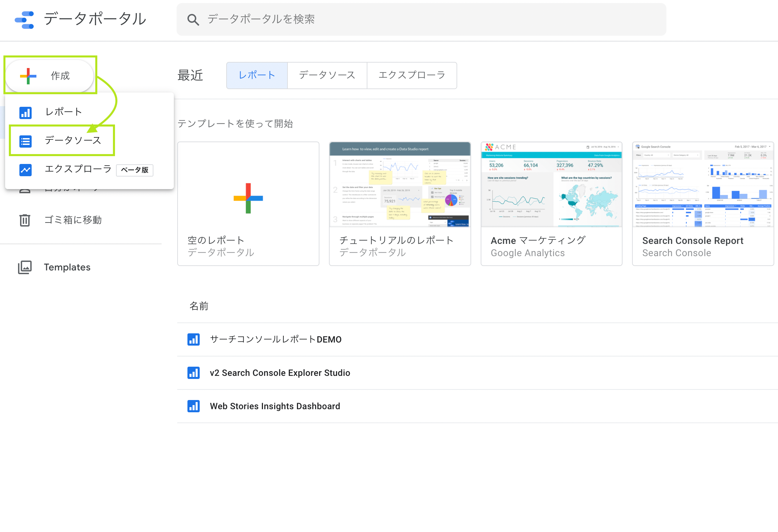Click the trash icon next to ゴミ箱に移動

(25, 220)
